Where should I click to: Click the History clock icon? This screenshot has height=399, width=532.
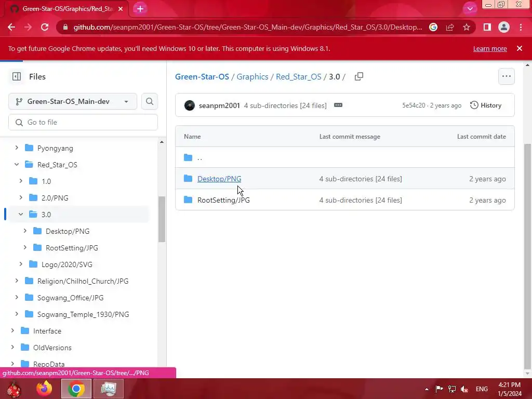[x=474, y=105]
